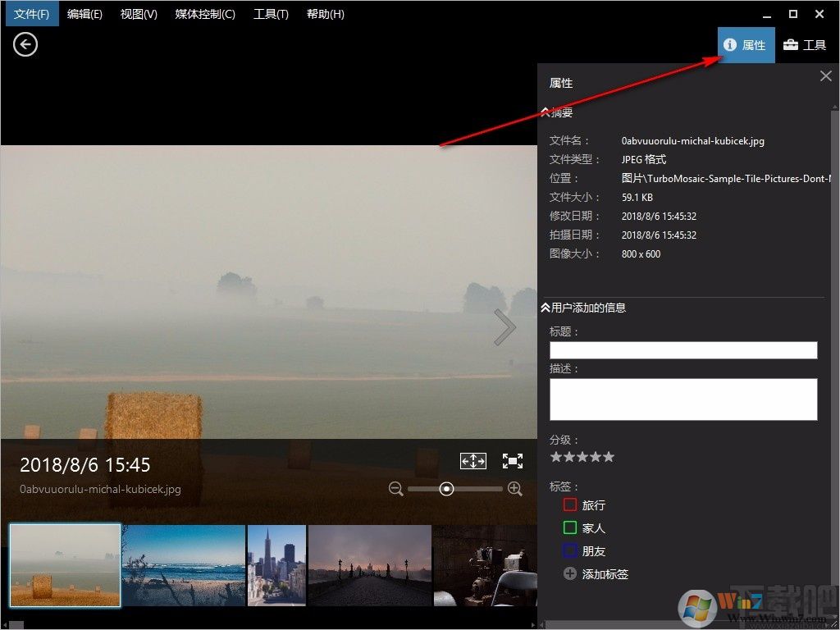This screenshot has width=840, height=630.
Task: Open the 工具 toolbox panel
Action: (x=804, y=45)
